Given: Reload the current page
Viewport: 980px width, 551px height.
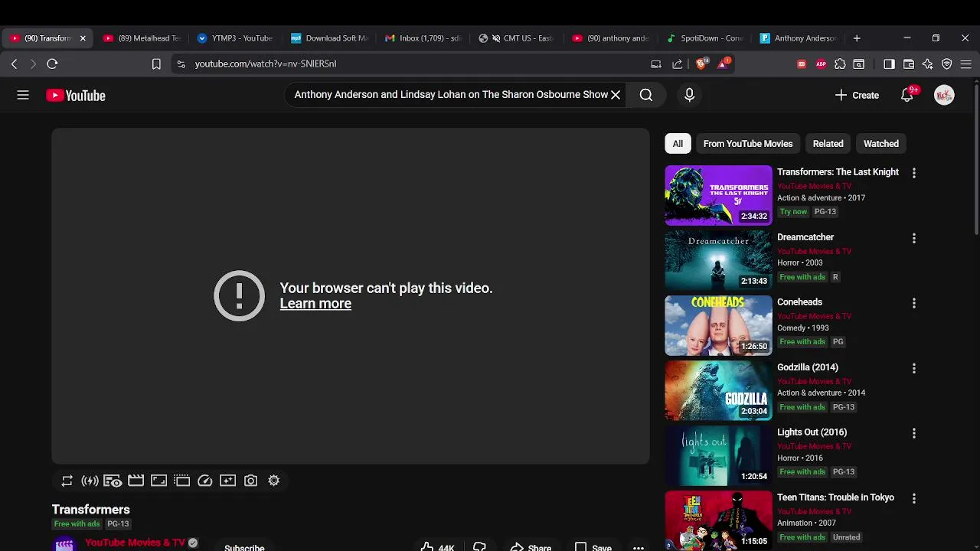Looking at the screenshot, I should point(52,64).
